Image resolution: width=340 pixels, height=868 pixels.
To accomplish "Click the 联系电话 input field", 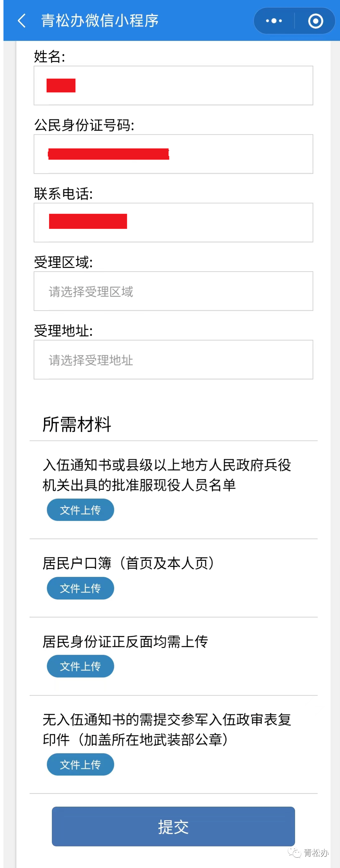I will 173,223.
